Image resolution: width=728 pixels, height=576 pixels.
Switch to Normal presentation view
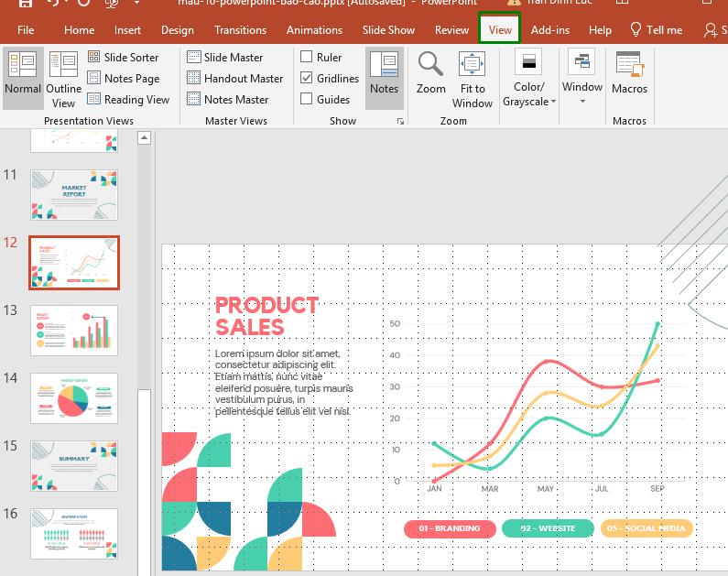coord(23,78)
